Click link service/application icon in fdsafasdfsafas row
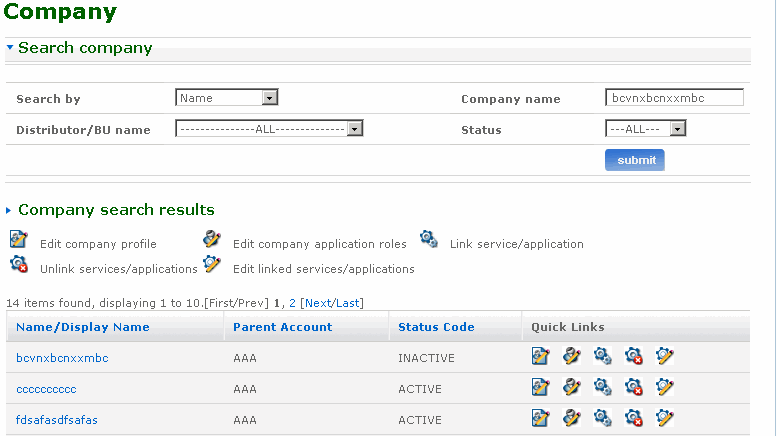777x436 pixels. pos(602,418)
